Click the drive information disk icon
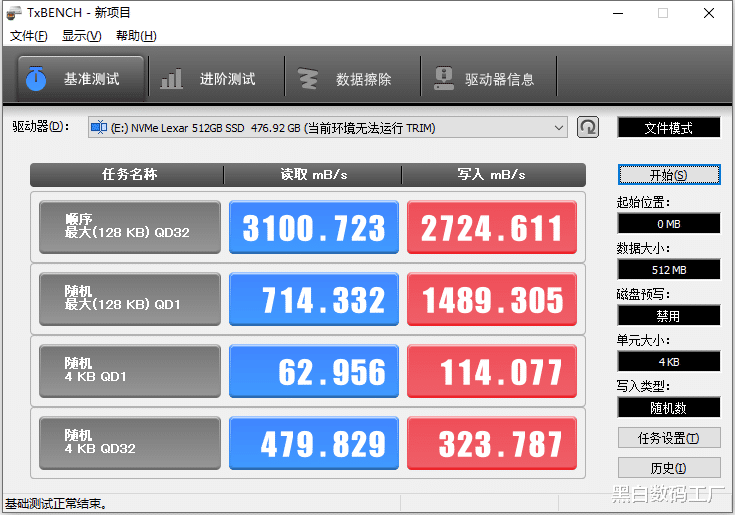Image resolution: width=735 pixels, height=515 pixels. click(443, 78)
